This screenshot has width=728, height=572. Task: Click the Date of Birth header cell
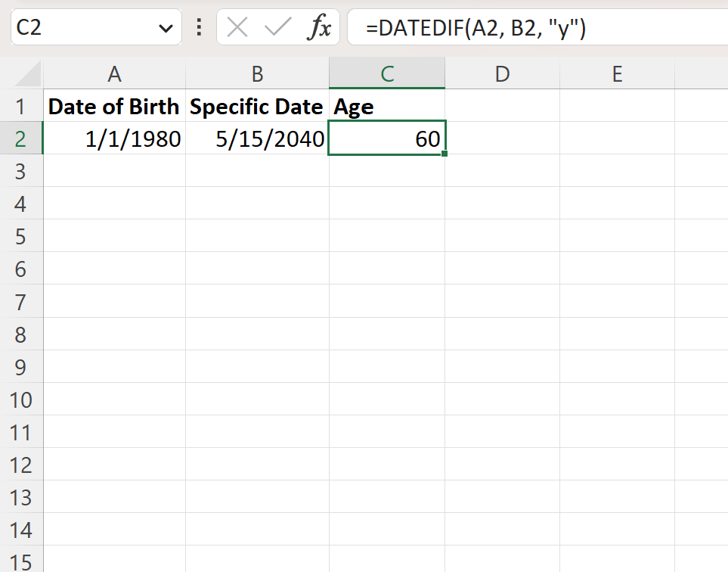coord(114,107)
